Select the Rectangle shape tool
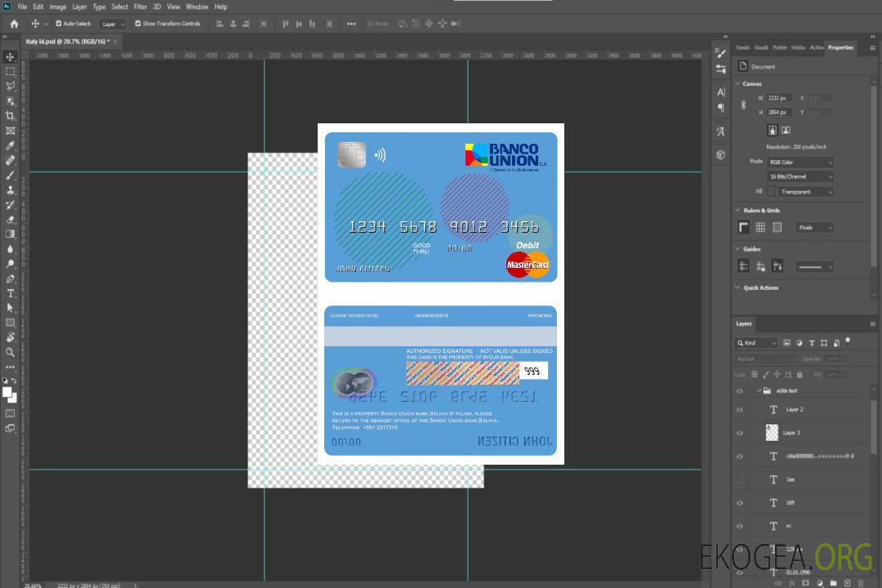882x588 pixels. 10,323
